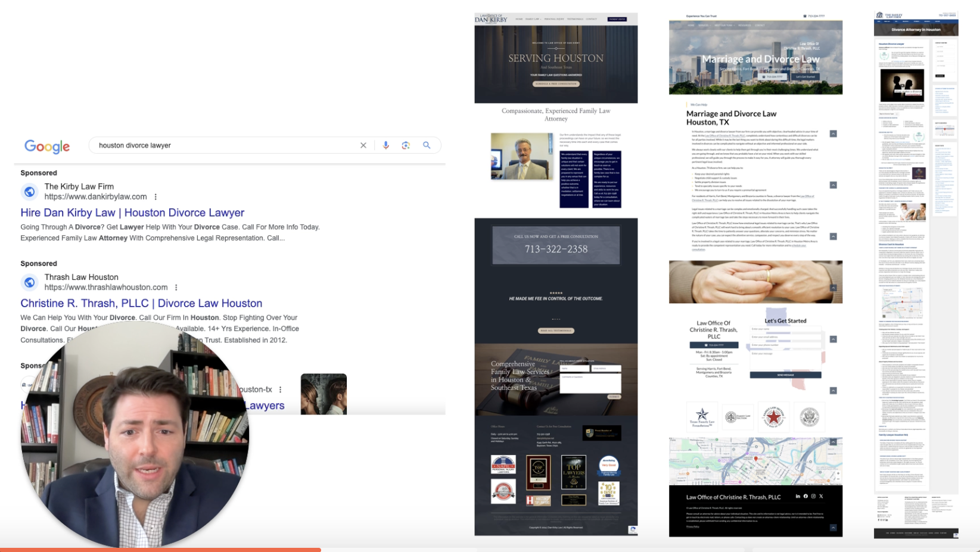Viewport: 980px width, 552px height.
Task: Click Let's Get Started button on the skyline banner
Action: pos(805,77)
